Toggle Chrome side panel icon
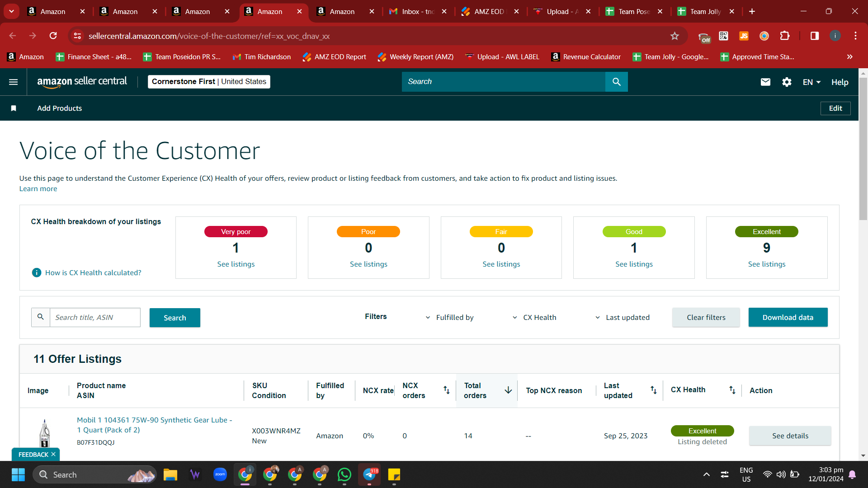Screen dimensions: 868x488 (815, 36)
